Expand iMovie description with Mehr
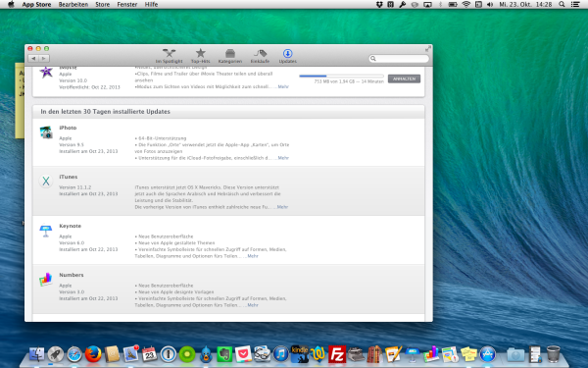 283,86
